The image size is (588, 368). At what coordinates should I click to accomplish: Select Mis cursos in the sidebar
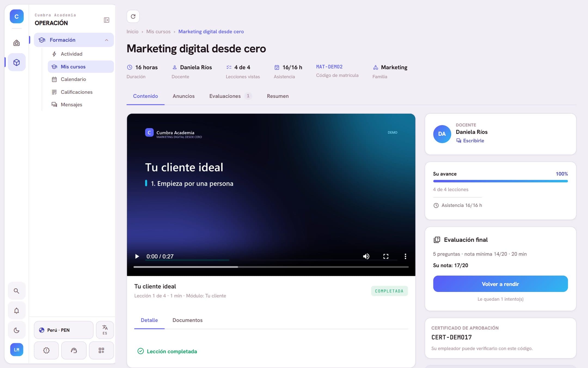[x=81, y=67]
